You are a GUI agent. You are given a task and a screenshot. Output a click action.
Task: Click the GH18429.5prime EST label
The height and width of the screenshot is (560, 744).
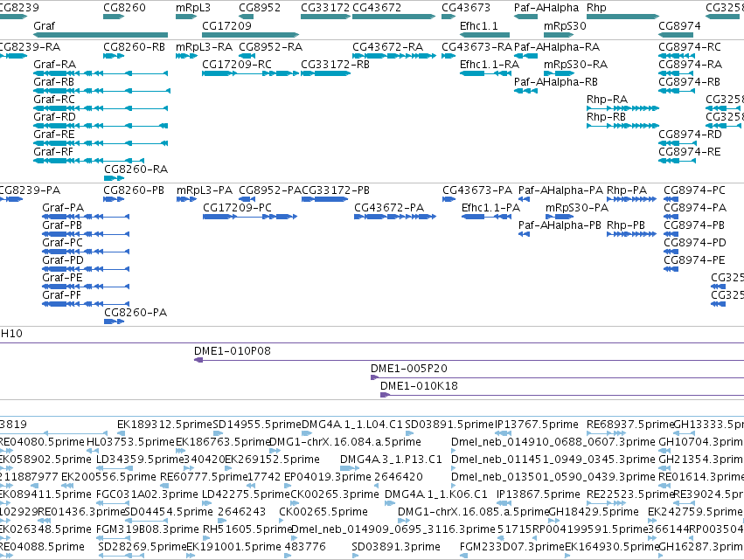594,512
